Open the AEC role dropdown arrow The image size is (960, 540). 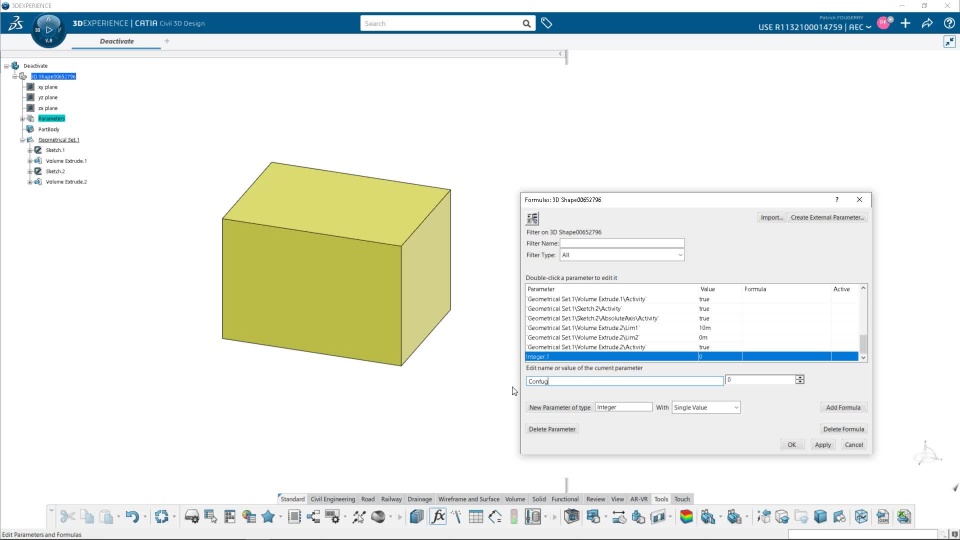[868, 27]
